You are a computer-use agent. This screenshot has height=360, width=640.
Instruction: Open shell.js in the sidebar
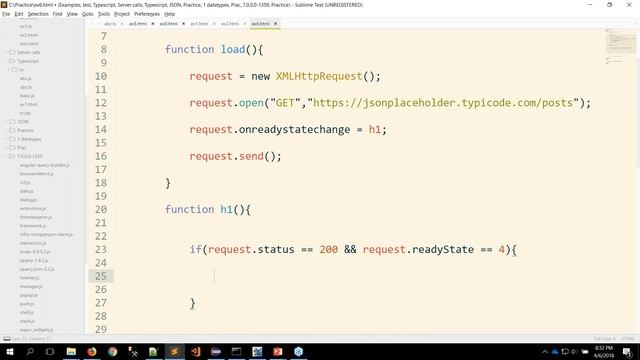[x=27, y=312]
